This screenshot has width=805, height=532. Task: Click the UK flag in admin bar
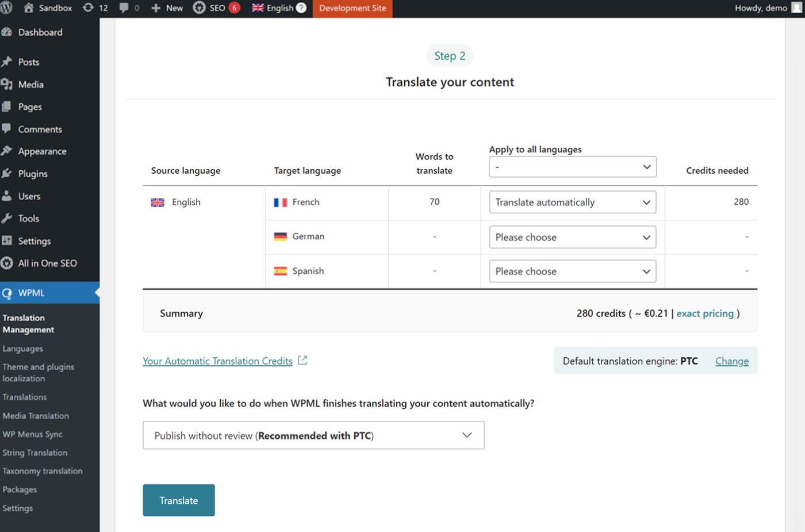pos(258,8)
